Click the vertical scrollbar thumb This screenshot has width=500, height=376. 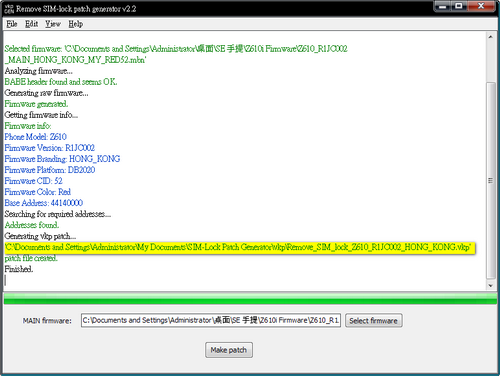490,180
